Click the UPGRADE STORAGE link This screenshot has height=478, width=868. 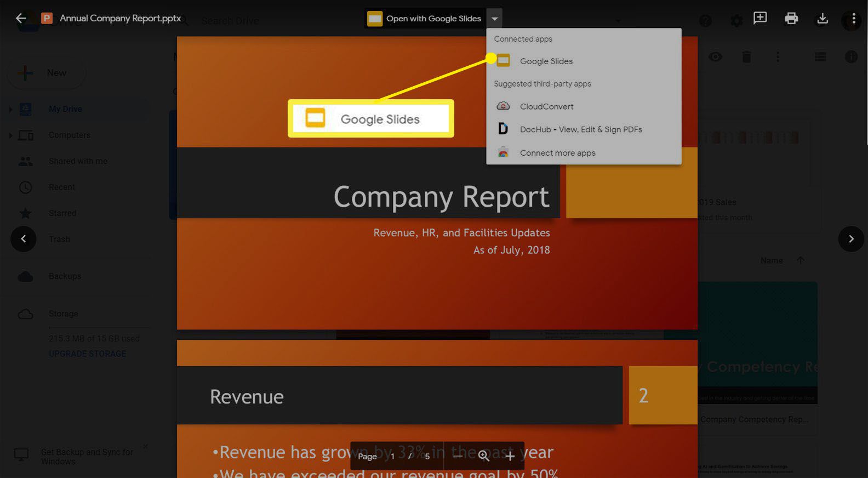coord(88,354)
